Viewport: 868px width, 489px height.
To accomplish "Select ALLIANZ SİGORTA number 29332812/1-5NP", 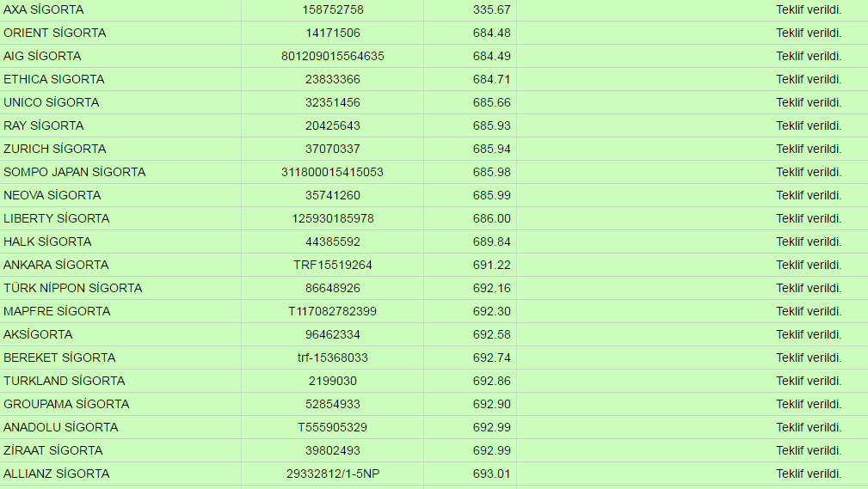I will tap(332, 474).
